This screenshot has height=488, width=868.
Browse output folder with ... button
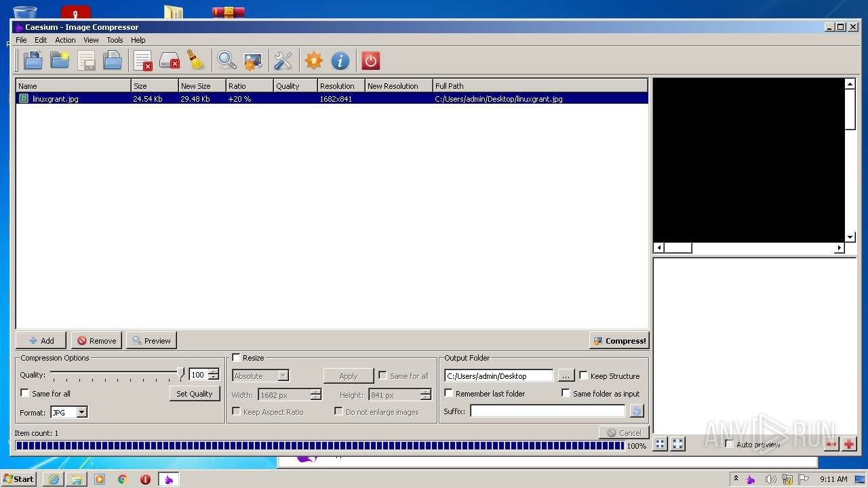pos(566,375)
